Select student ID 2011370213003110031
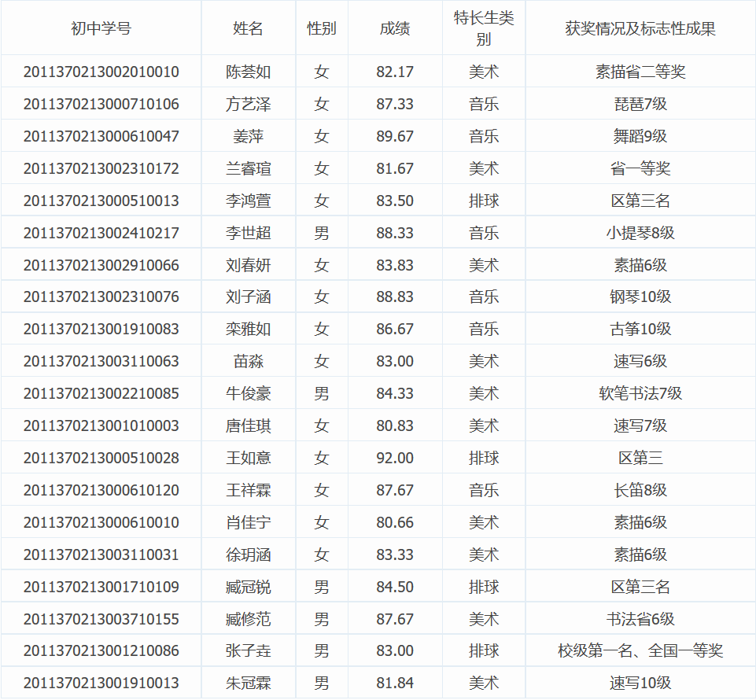Viewport: 756px width, 700px height. coord(101,555)
